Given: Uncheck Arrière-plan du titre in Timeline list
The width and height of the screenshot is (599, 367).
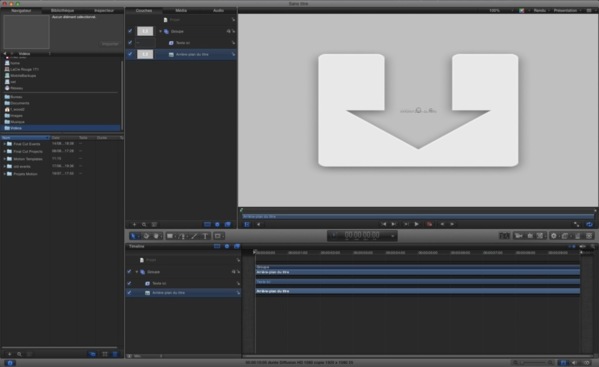Looking at the screenshot, I should [x=129, y=293].
